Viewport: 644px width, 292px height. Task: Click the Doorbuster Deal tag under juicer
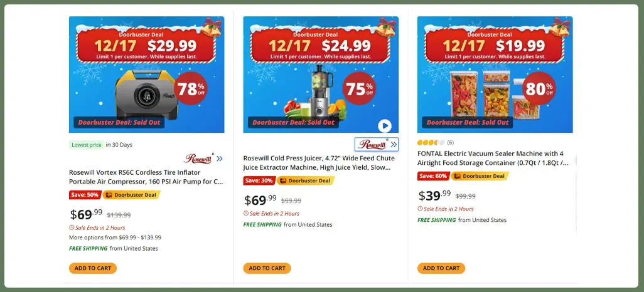(305, 181)
